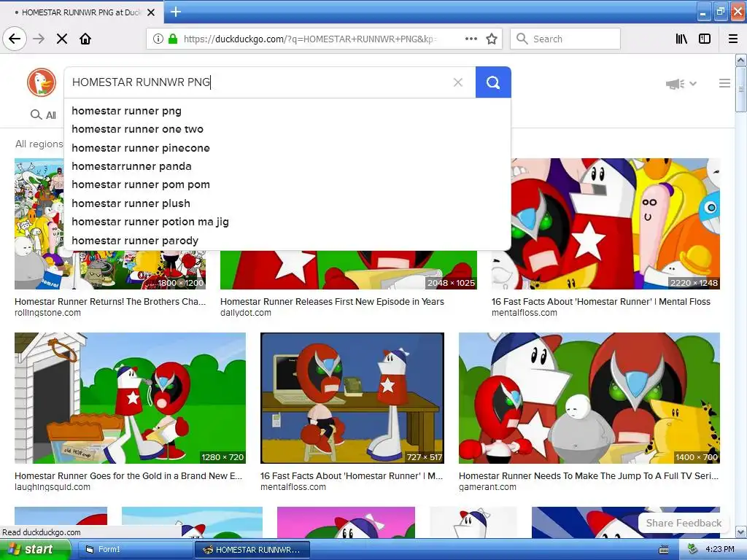Click the forward navigation arrow

pos(39,39)
